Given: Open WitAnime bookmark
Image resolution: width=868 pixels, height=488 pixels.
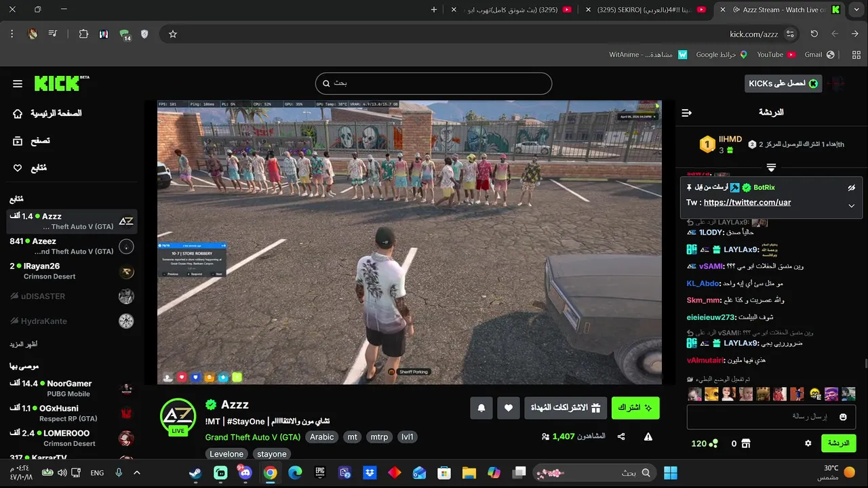Looking at the screenshot, I should (x=648, y=54).
